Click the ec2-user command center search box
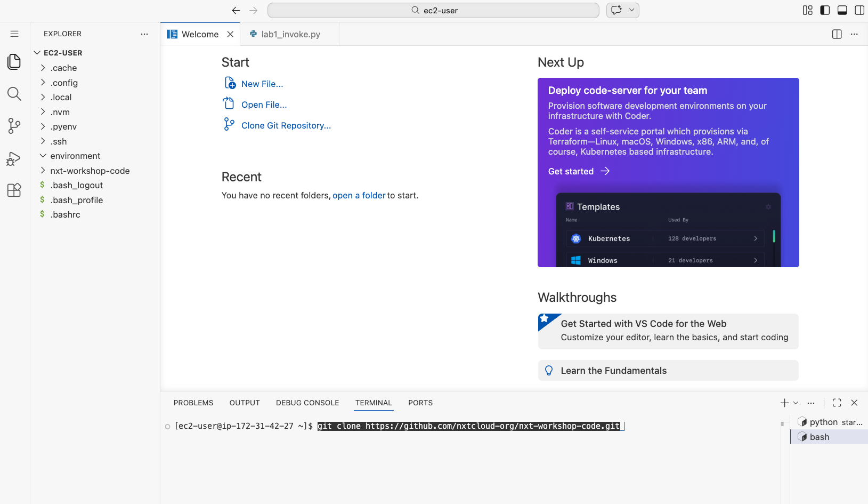 pyautogui.click(x=433, y=10)
